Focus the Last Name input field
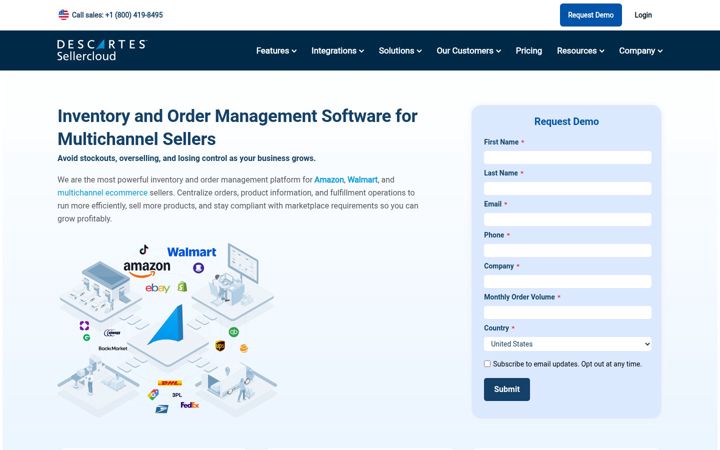720x450 pixels. (x=568, y=188)
